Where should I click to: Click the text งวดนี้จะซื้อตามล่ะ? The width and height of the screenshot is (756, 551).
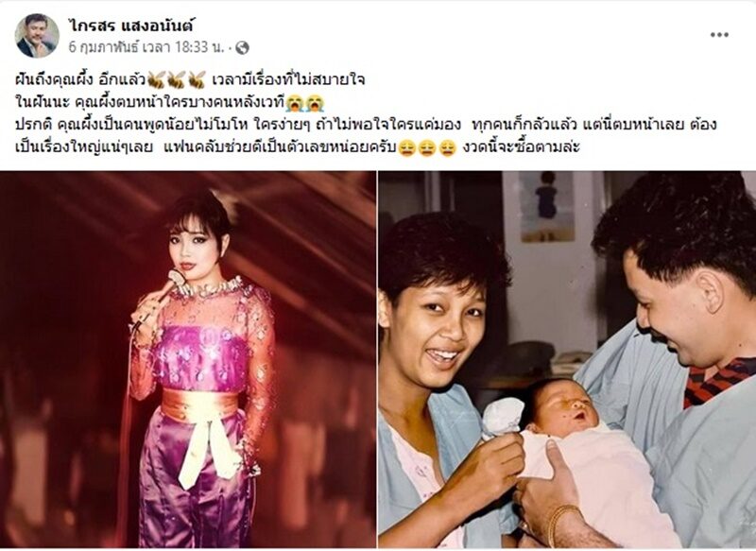522,147
